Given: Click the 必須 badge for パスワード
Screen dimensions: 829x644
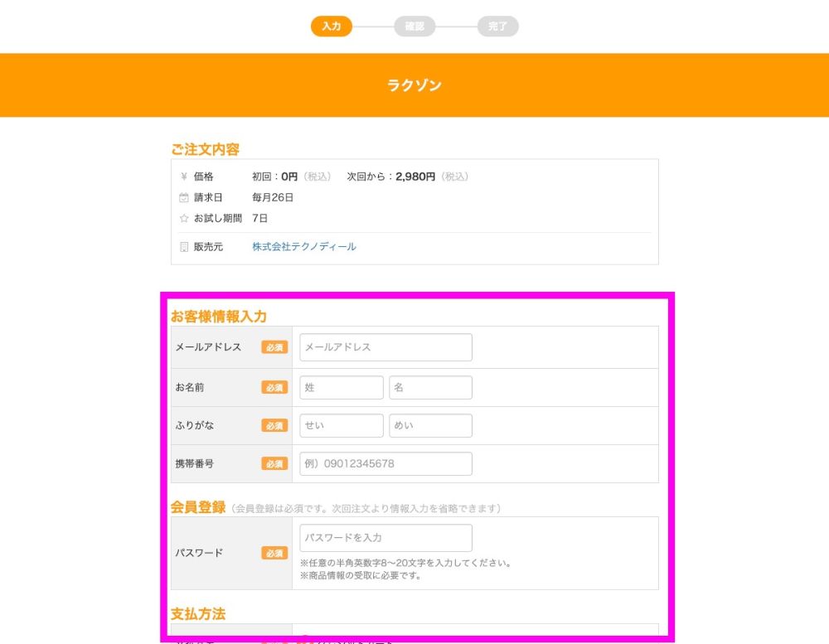Looking at the screenshot, I should point(274,553).
